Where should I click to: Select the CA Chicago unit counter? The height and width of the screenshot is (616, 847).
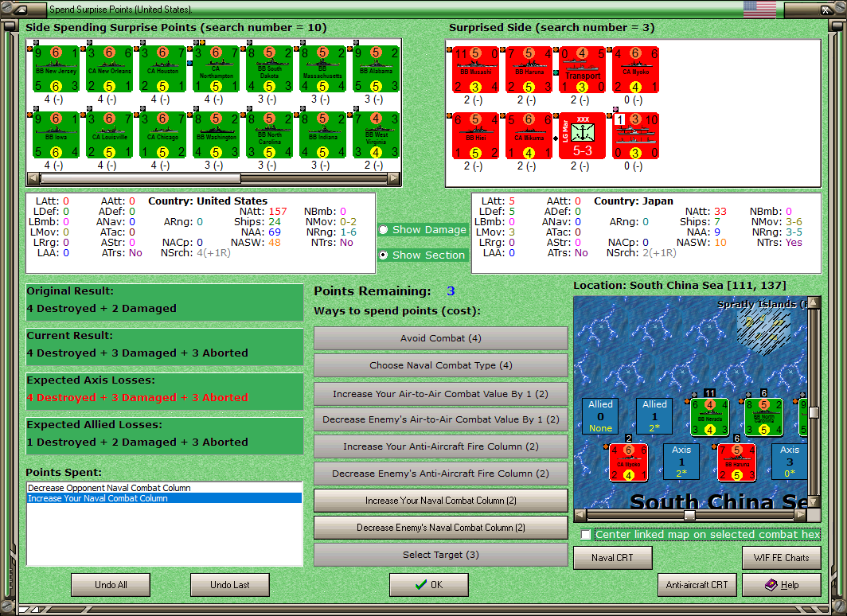tap(163, 135)
